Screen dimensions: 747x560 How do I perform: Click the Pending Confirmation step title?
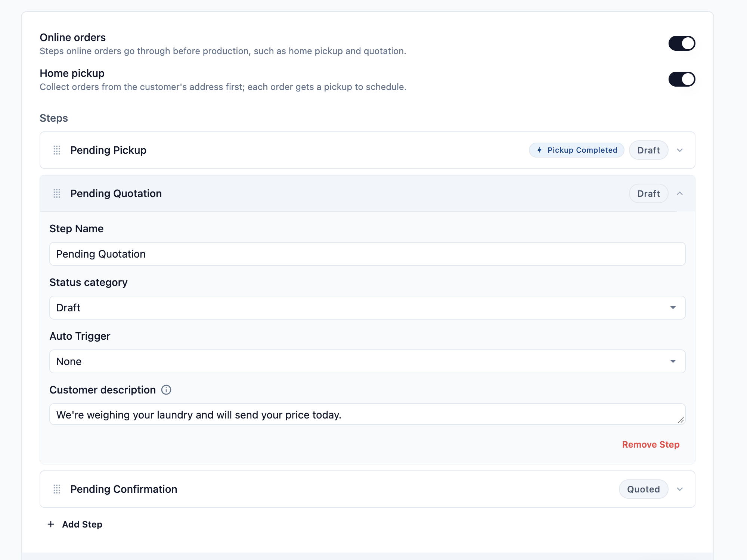click(x=124, y=489)
